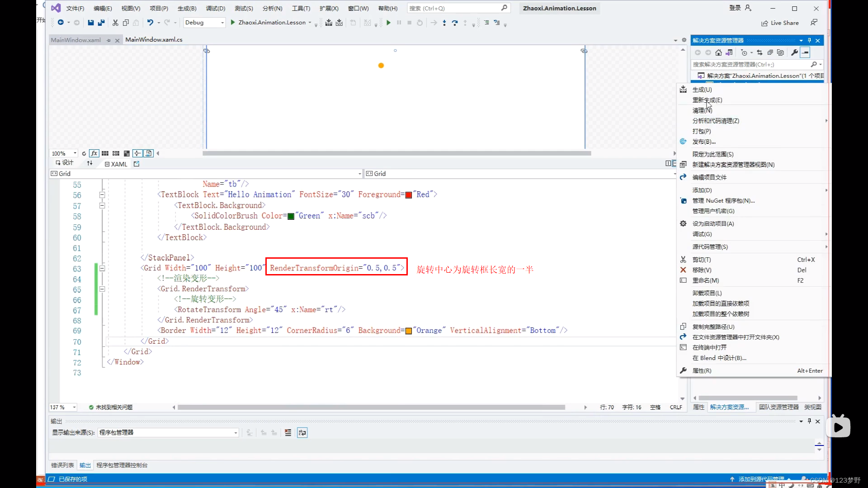Open the 调试(D) menu
Screen dimensions: 868x488
(216, 8)
